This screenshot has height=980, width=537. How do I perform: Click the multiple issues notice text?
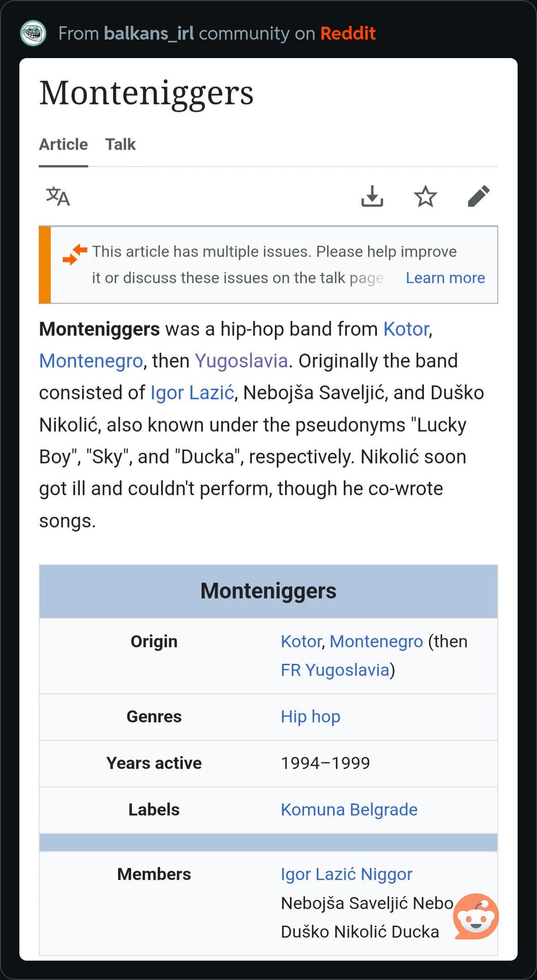[274, 252]
